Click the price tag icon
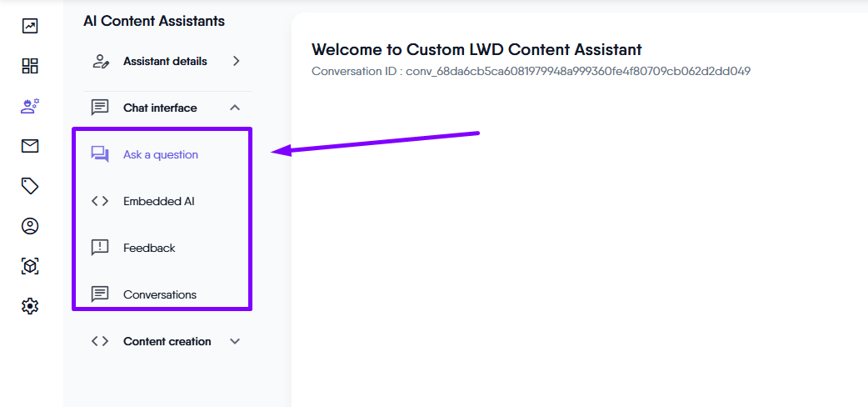 pos(30,186)
